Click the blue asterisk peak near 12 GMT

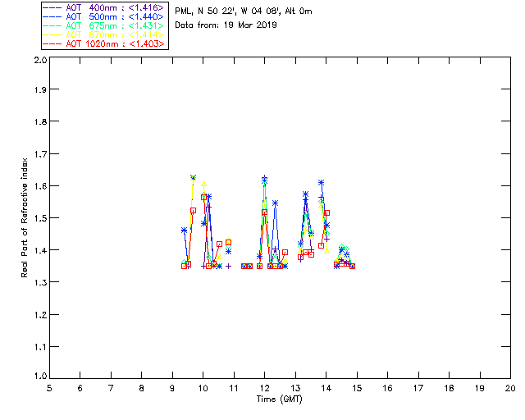[264, 179]
